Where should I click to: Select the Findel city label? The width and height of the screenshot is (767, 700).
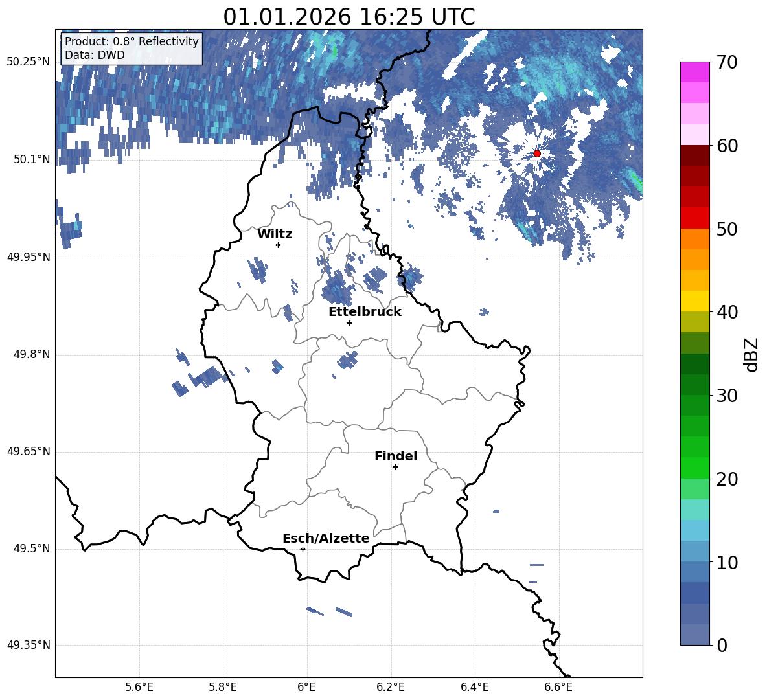(396, 456)
